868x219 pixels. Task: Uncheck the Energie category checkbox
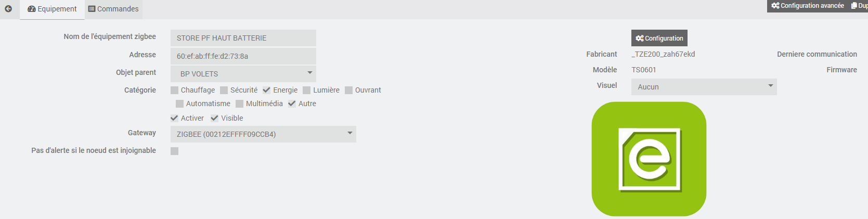[x=267, y=90]
